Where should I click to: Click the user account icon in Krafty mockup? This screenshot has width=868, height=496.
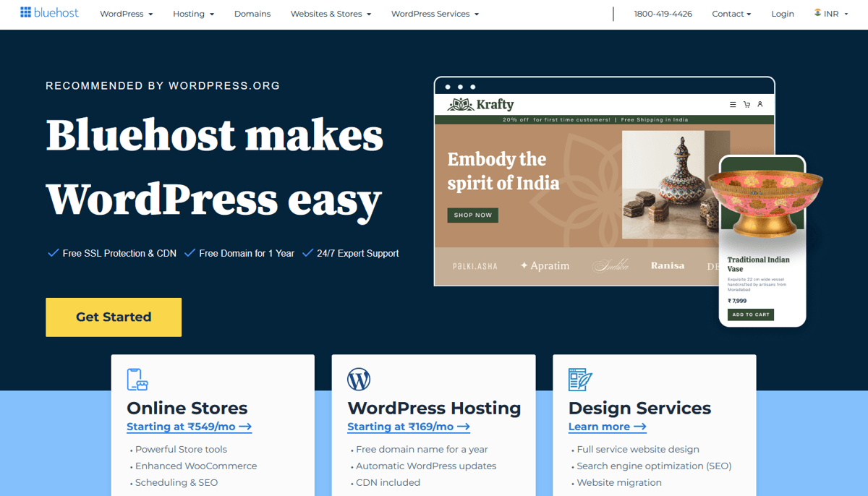coord(760,105)
